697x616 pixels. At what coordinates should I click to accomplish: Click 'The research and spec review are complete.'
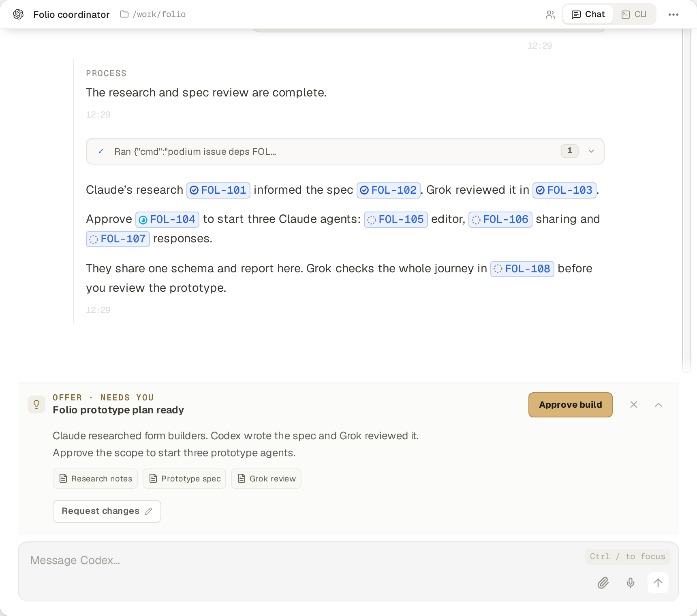point(206,93)
